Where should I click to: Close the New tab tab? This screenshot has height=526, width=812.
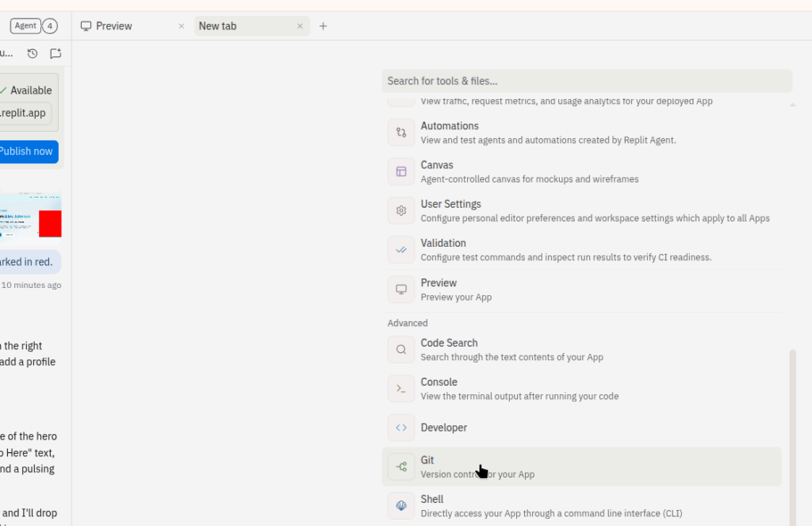tap(300, 26)
